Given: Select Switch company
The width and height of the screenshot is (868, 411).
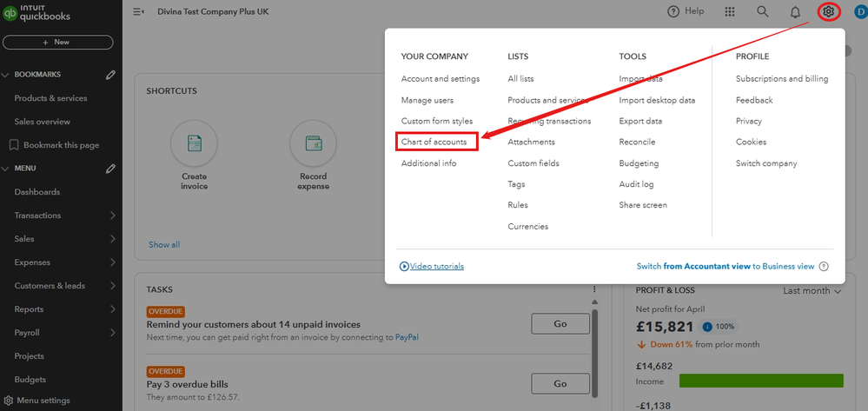Looking at the screenshot, I should tap(766, 163).
